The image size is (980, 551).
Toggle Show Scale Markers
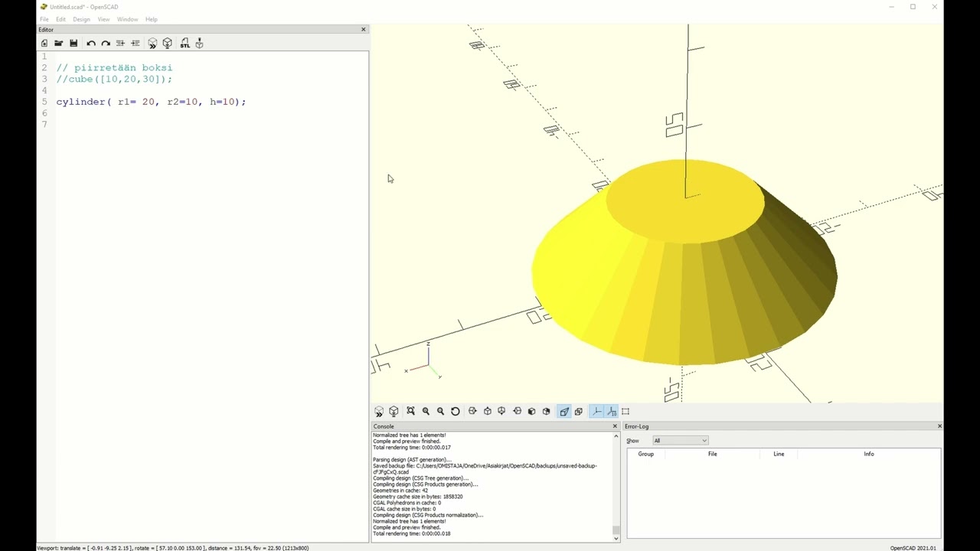click(x=612, y=412)
